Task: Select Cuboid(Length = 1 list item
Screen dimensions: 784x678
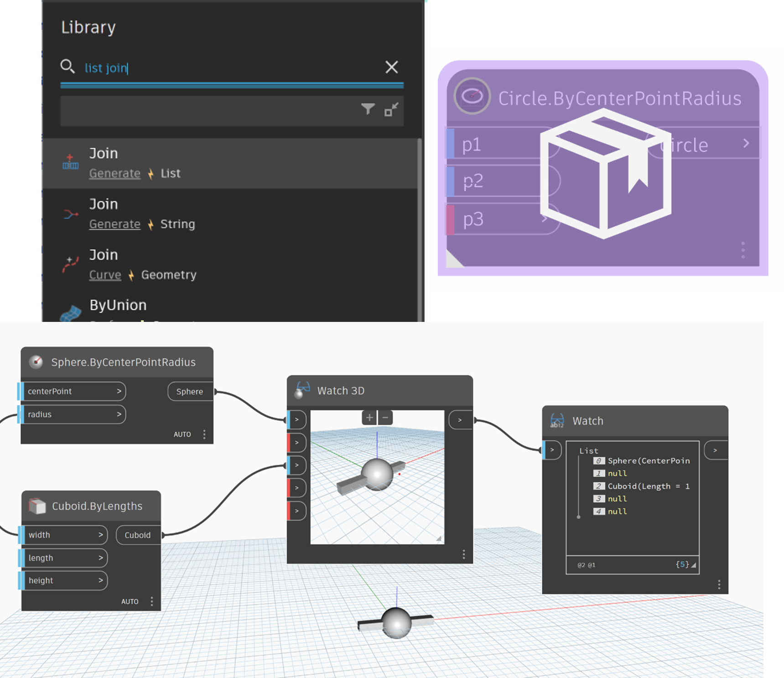Action: click(642, 486)
